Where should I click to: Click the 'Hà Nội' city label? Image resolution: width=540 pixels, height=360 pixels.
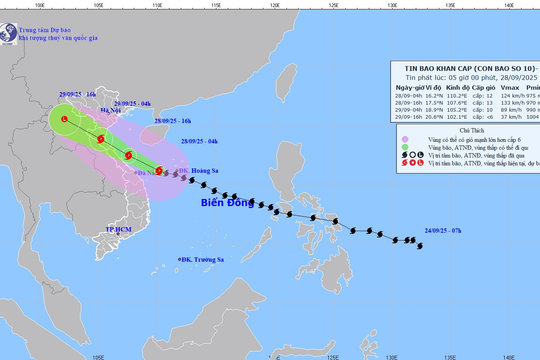[111, 110]
